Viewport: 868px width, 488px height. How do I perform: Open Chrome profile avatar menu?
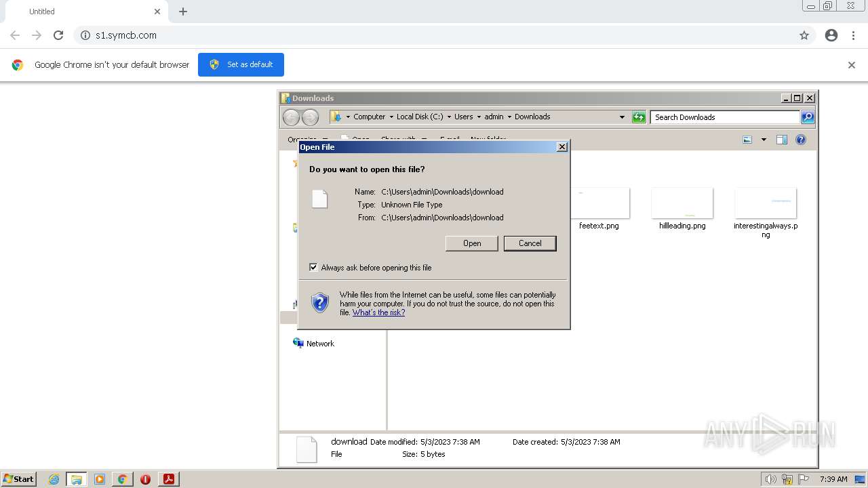[x=831, y=35]
